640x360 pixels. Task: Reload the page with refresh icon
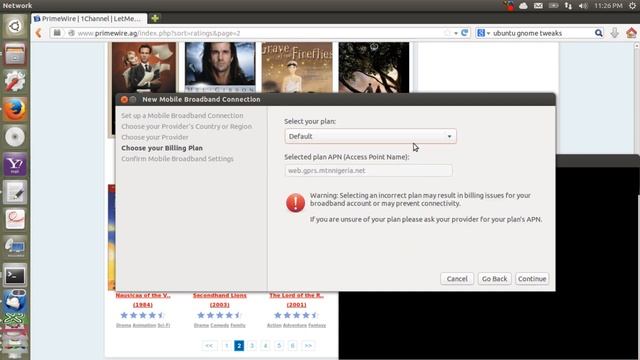tap(464, 33)
